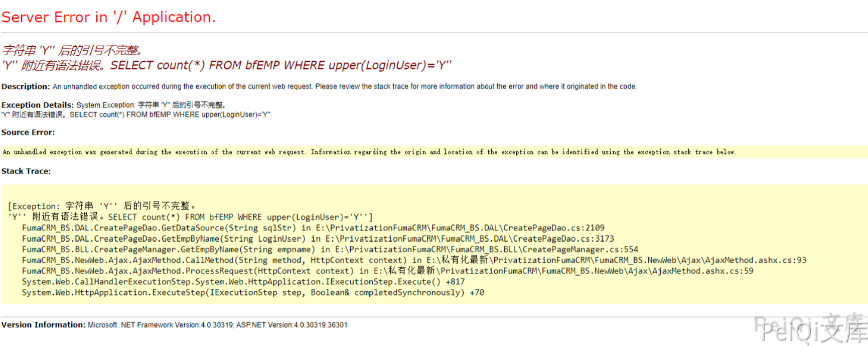Click the PeiQi watermark logo
This screenshot has width=868, height=346.
click(811, 328)
